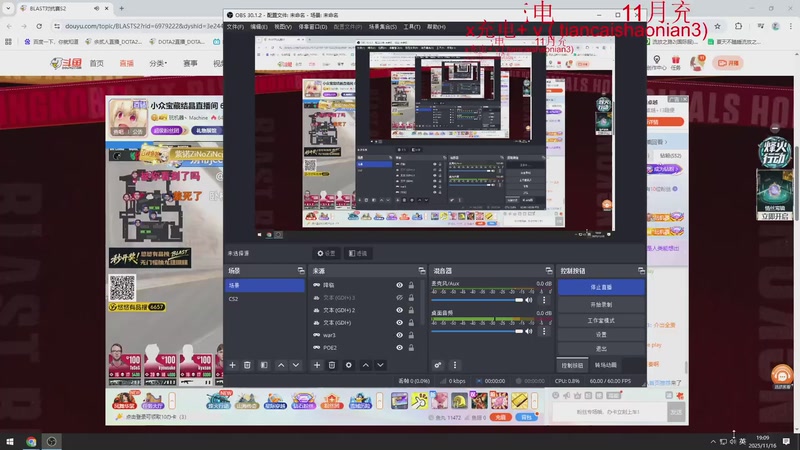The height and width of the screenshot is (450, 800).
Task: Open the apps grid icon in bookmarks bar
Action: point(8,42)
